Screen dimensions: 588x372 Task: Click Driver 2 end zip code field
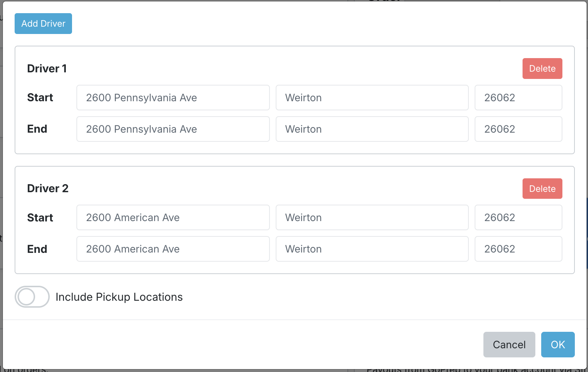(x=518, y=249)
